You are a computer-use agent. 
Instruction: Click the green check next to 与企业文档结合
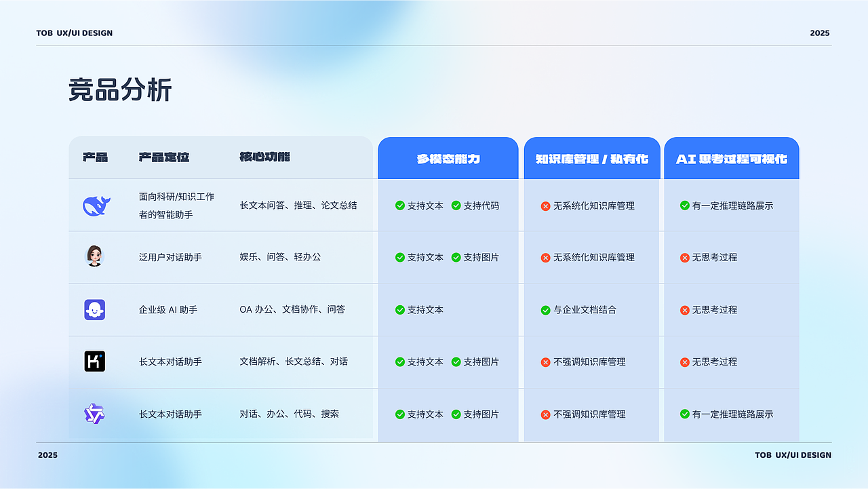[x=545, y=309]
